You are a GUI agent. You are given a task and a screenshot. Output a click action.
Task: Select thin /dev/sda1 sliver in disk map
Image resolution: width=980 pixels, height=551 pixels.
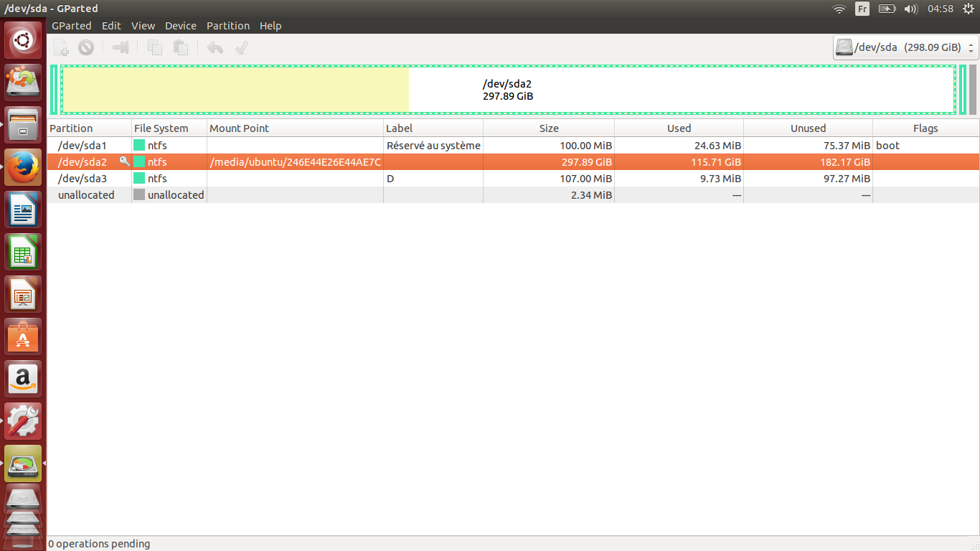54,90
